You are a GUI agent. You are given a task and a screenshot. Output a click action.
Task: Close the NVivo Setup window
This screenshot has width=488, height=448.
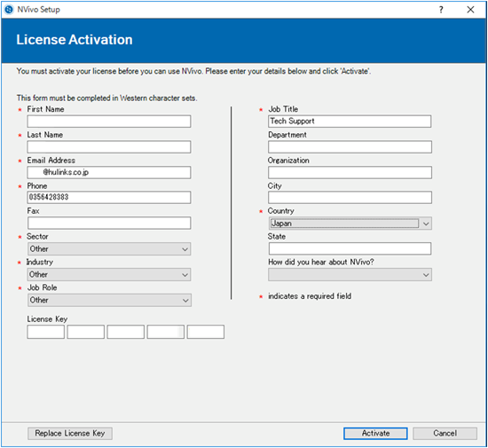click(x=470, y=10)
